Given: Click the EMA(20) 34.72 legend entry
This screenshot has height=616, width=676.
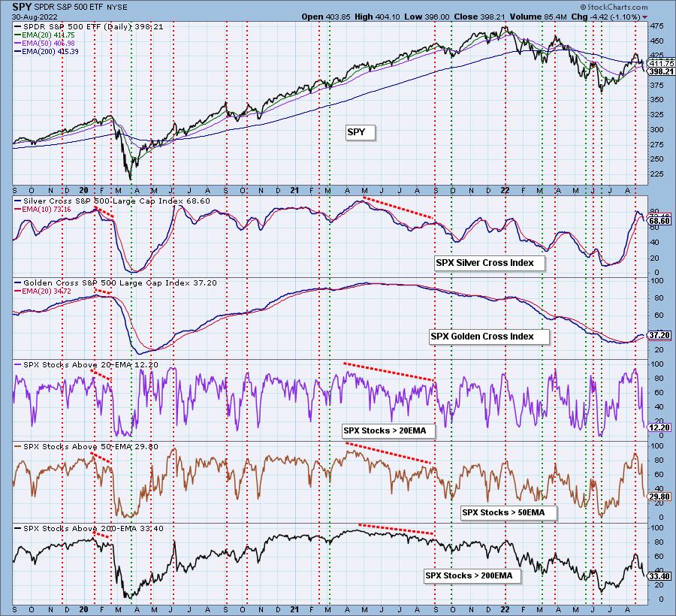Looking at the screenshot, I should 42,291.
